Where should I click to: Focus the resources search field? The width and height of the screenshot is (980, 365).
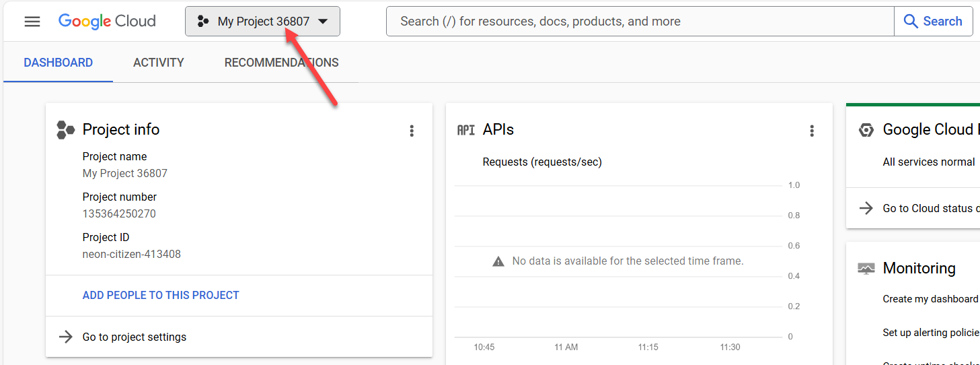coord(640,22)
